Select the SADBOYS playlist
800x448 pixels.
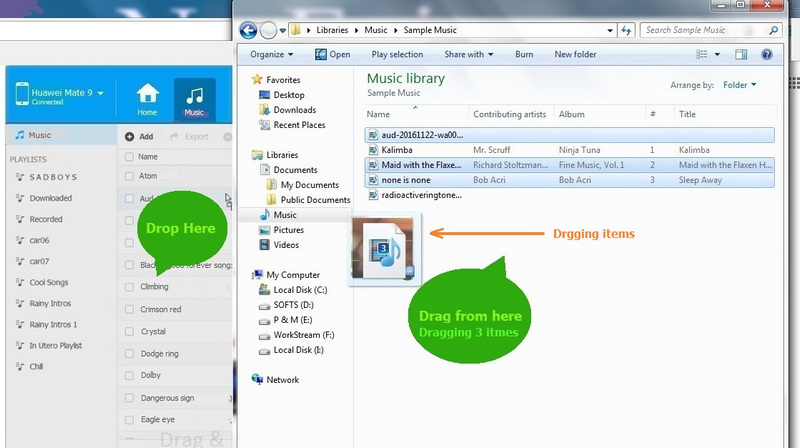[x=53, y=177]
